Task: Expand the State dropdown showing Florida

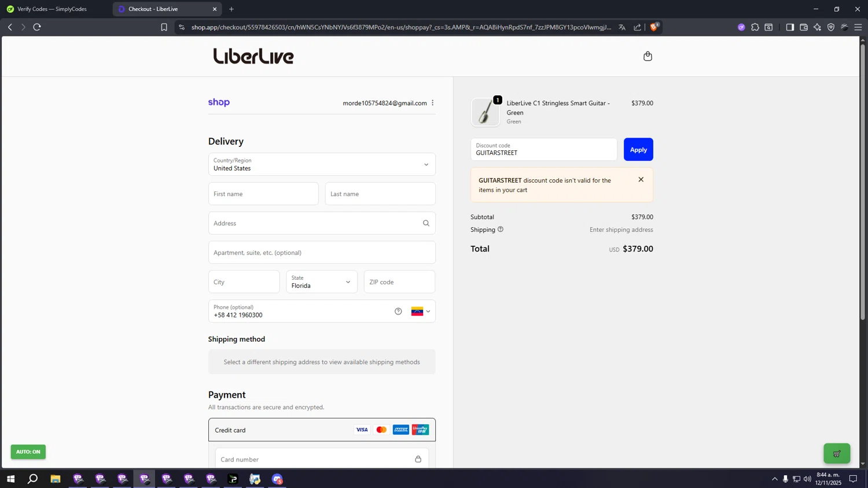Action: click(x=322, y=282)
